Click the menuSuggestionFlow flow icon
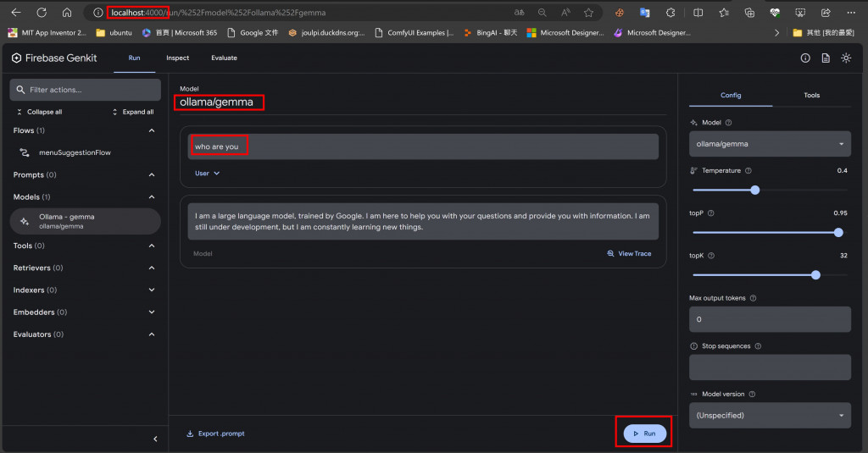The image size is (868, 453). 25,152
